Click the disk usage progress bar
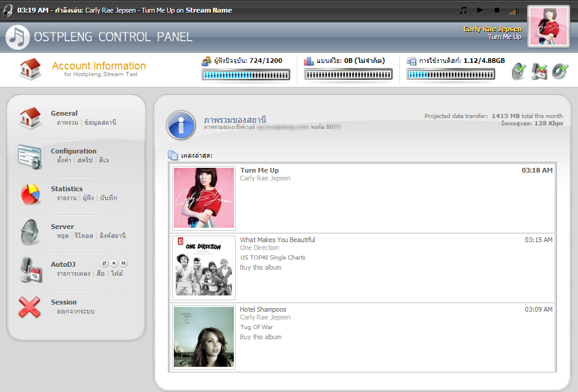This screenshot has width=578, height=392. click(451, 74)
